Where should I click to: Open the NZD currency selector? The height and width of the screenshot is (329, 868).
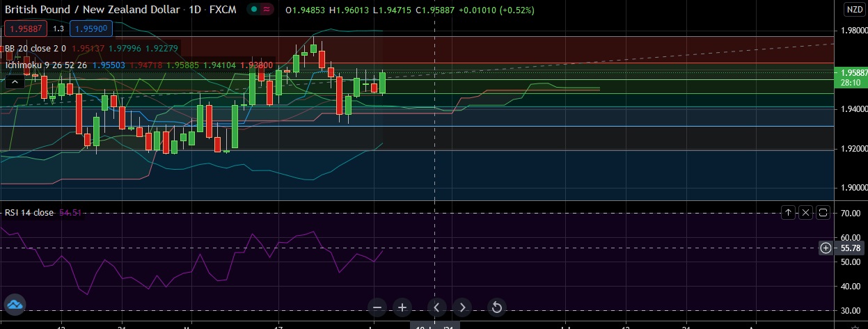click(854, 9)
